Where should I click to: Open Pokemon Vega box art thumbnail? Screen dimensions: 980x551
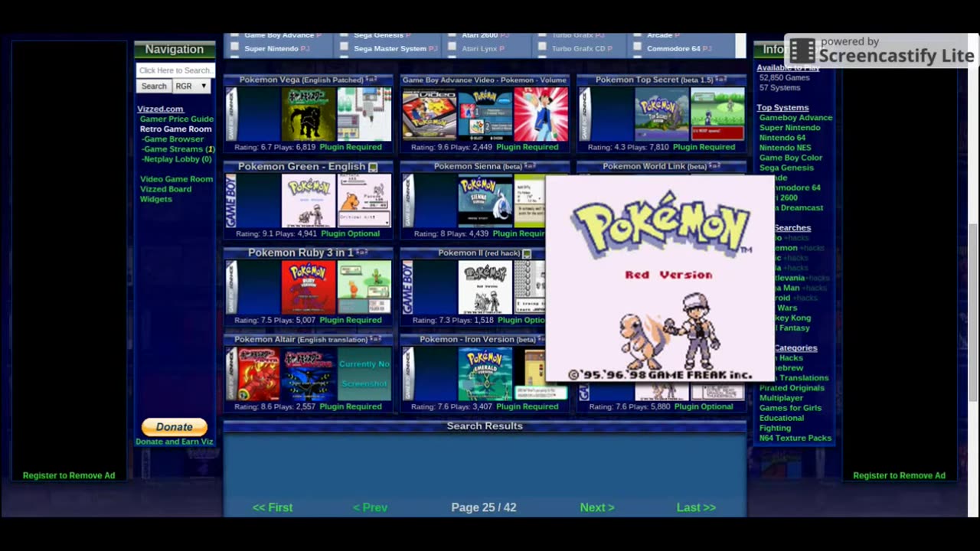[309, 114]
